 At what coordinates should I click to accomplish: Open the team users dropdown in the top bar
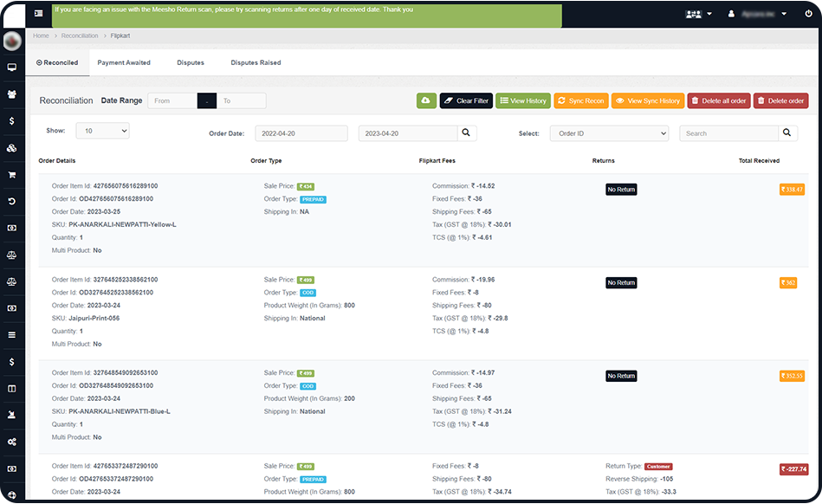[699, 14]
